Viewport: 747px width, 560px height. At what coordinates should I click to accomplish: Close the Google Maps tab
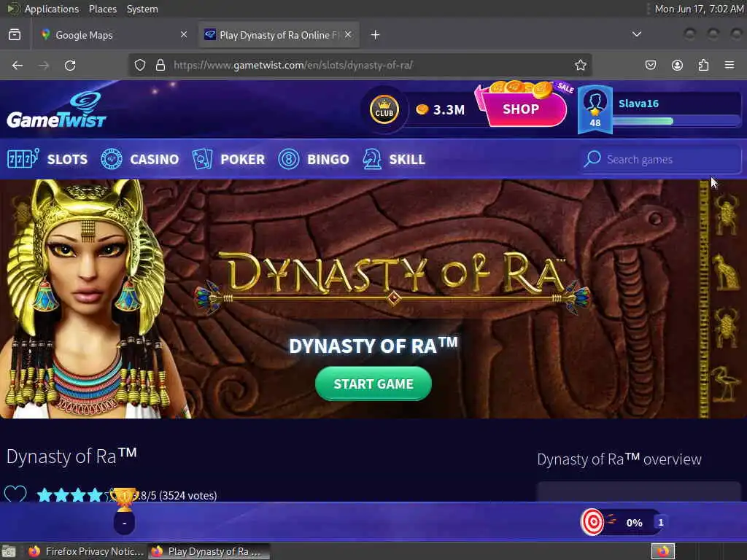tap(184, 34)
